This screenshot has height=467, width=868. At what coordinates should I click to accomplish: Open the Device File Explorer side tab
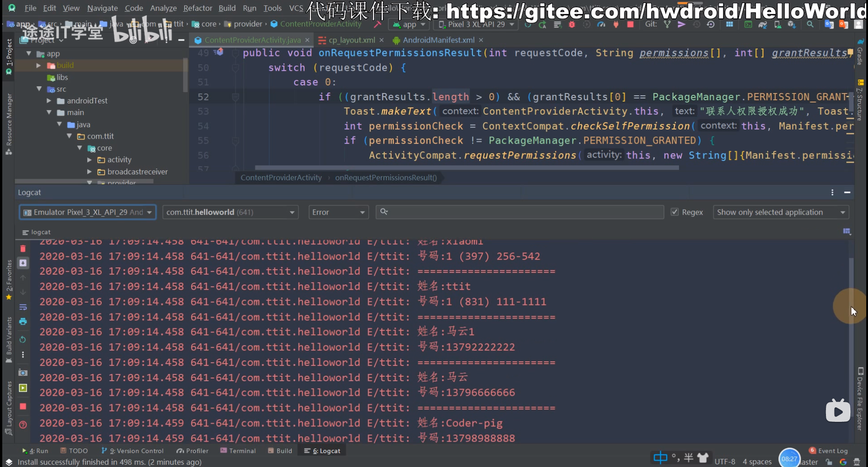click(860, 399)
